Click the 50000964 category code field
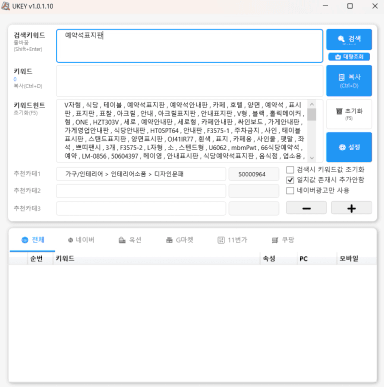This screenshot has width=384, height=387. point(254,174)
